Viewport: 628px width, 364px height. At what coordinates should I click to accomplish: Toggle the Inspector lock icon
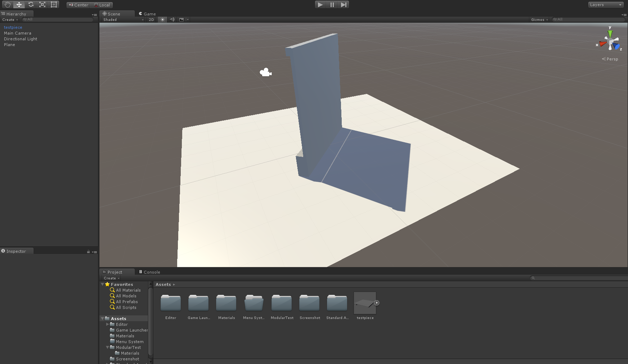tap(88, 252)
